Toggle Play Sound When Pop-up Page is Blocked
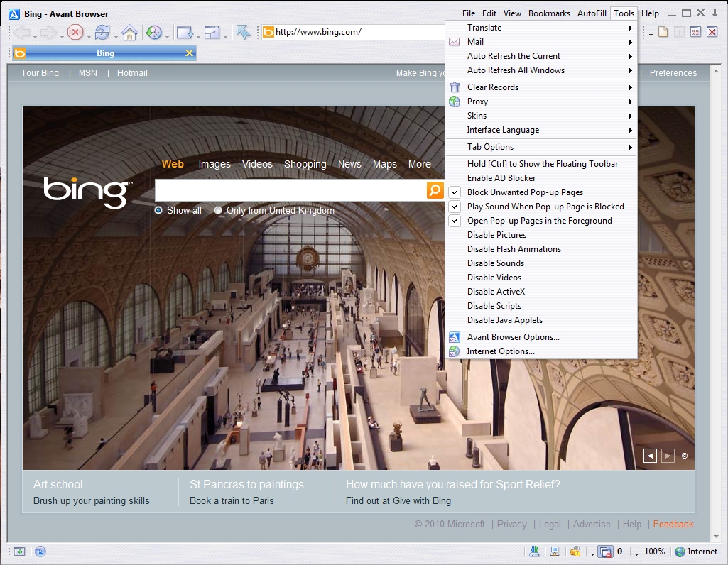 [x=541, y=207]
